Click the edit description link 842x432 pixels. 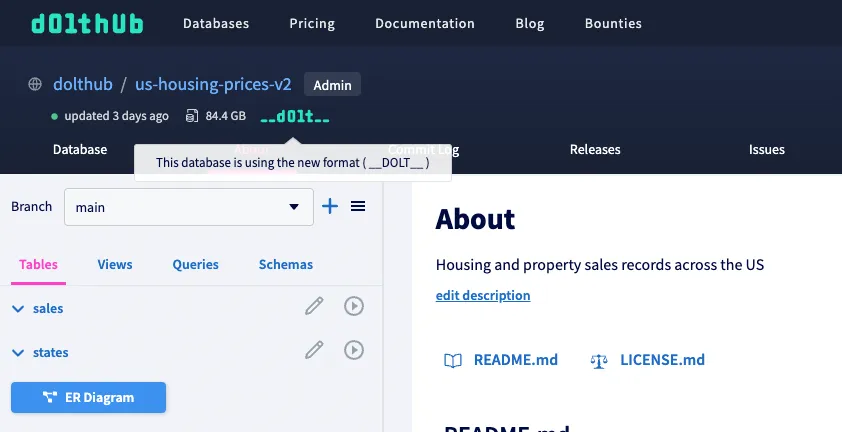(x=483, y=296)
